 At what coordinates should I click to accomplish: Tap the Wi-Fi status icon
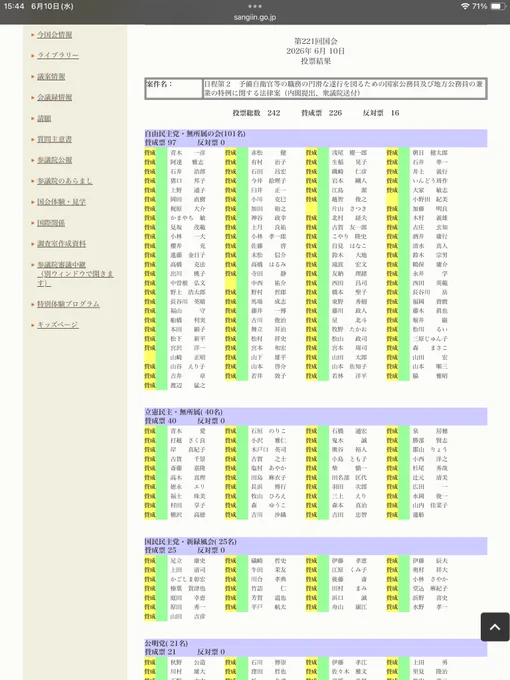[x=465, y=6]
